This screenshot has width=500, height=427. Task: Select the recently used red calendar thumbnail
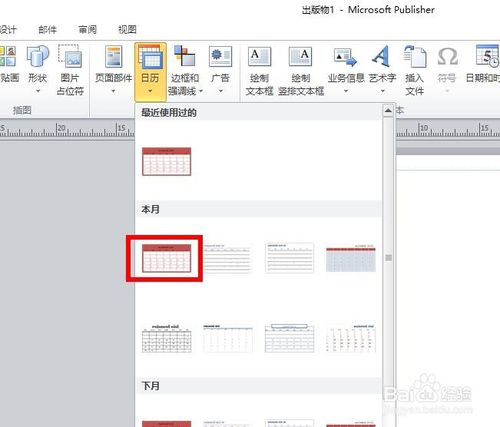click(166, 162)
